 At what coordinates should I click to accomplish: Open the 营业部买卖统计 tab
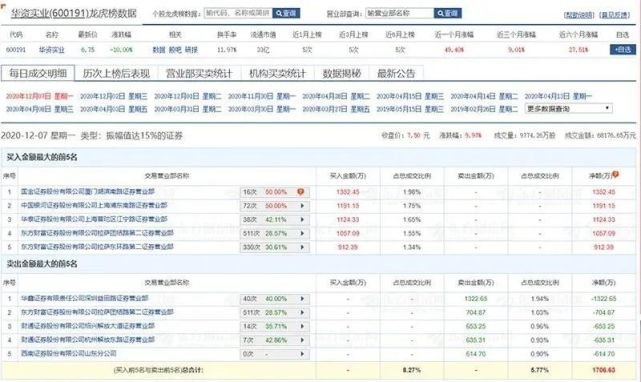pos(199,73)
